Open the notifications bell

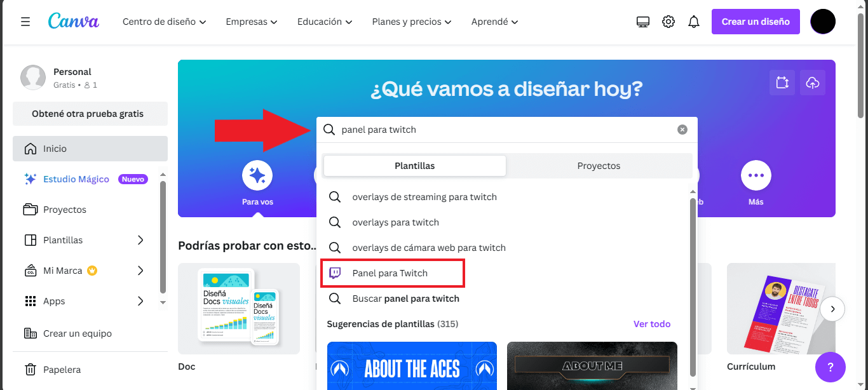pyautogui.click(x=694, y=22)
